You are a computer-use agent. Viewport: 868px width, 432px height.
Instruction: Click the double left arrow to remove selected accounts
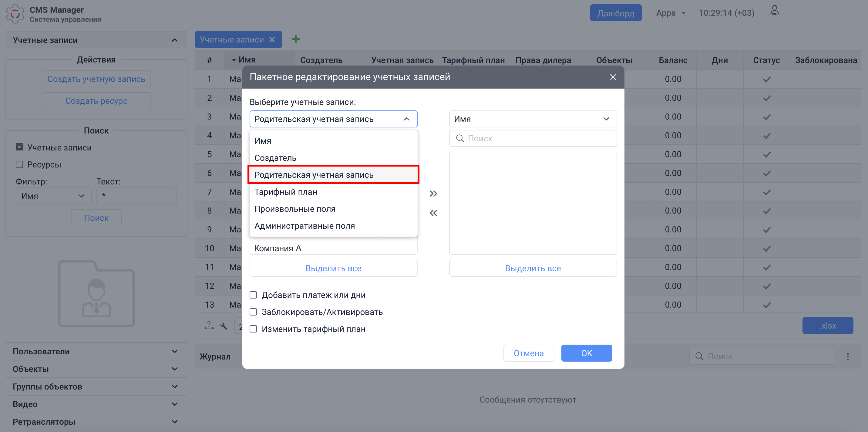(433, 213)
